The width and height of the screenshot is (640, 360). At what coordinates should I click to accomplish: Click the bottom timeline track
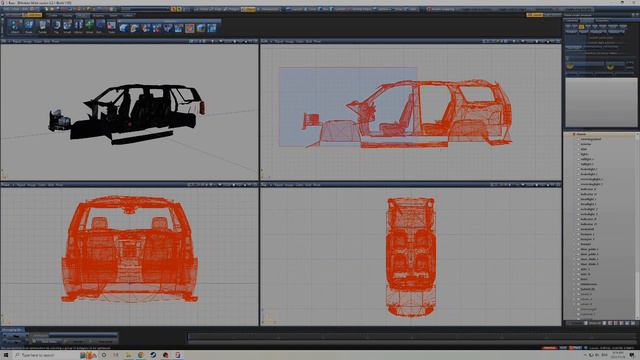tap(412, 337)
